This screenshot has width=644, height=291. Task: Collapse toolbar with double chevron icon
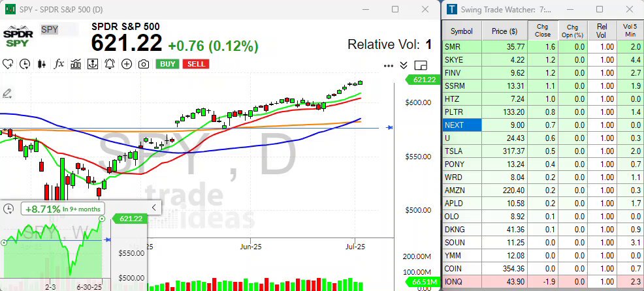coord(404,65)
